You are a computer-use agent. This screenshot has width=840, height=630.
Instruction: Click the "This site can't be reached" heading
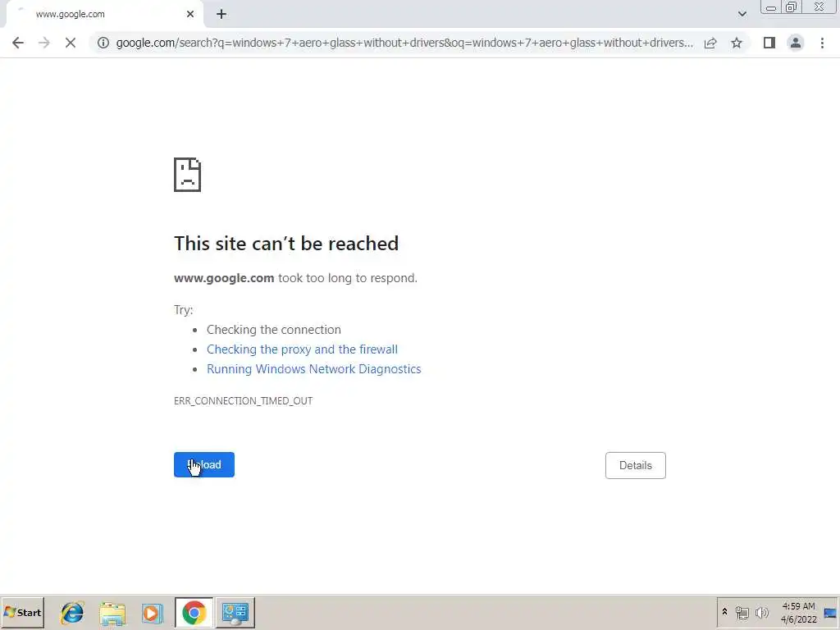pos(286,243)
